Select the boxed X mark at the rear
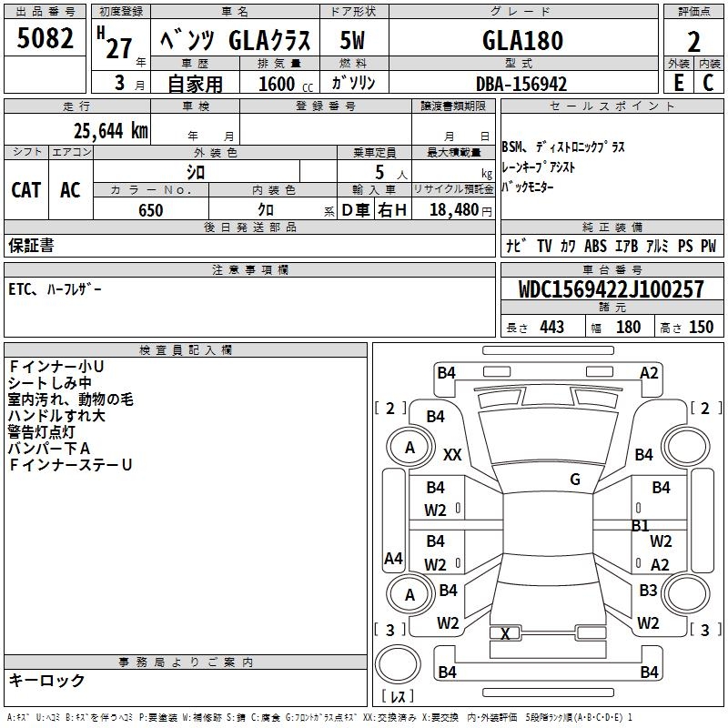The width and height of the screenshot is (728, 728). (505, 633)
